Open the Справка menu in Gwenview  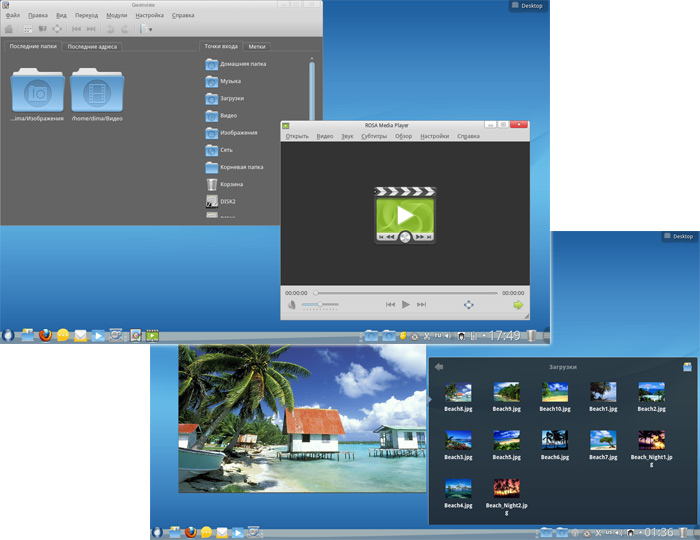click(x=183, y=15)
